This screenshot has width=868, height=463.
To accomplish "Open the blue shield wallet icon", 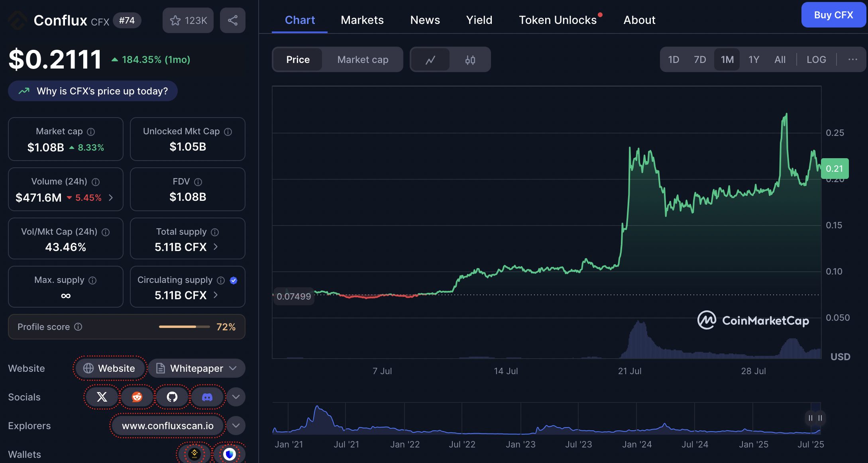I will click(x=230, y=454).
